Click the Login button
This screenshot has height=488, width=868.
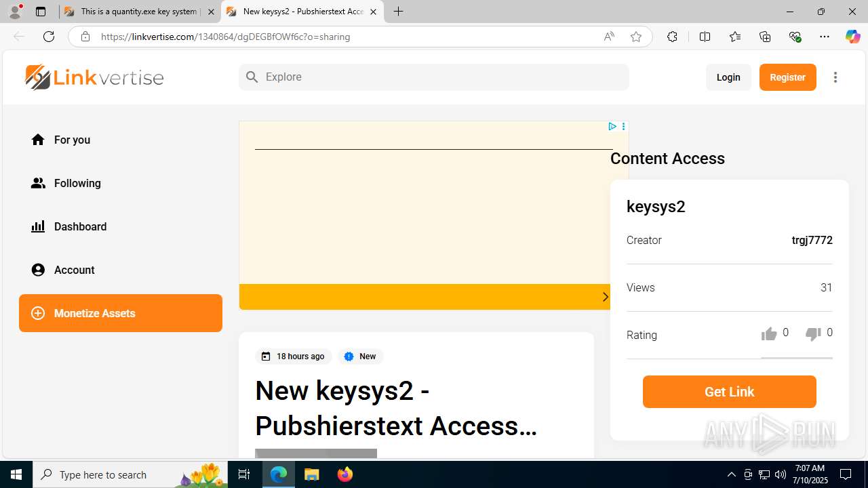728,77
